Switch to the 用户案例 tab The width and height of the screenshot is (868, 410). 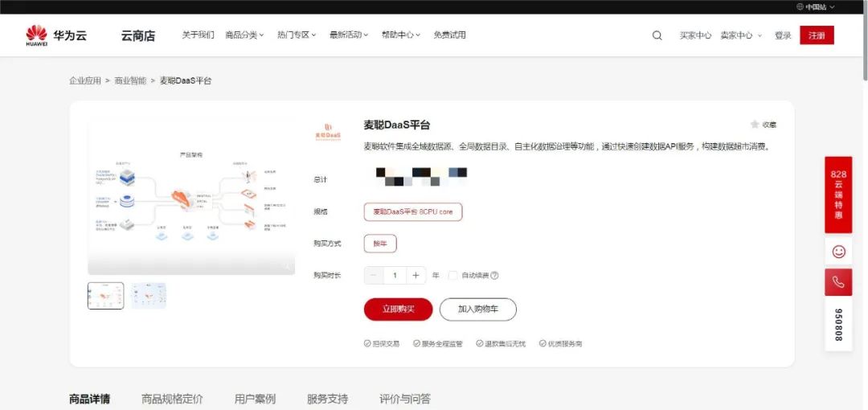tap(256, 399)
